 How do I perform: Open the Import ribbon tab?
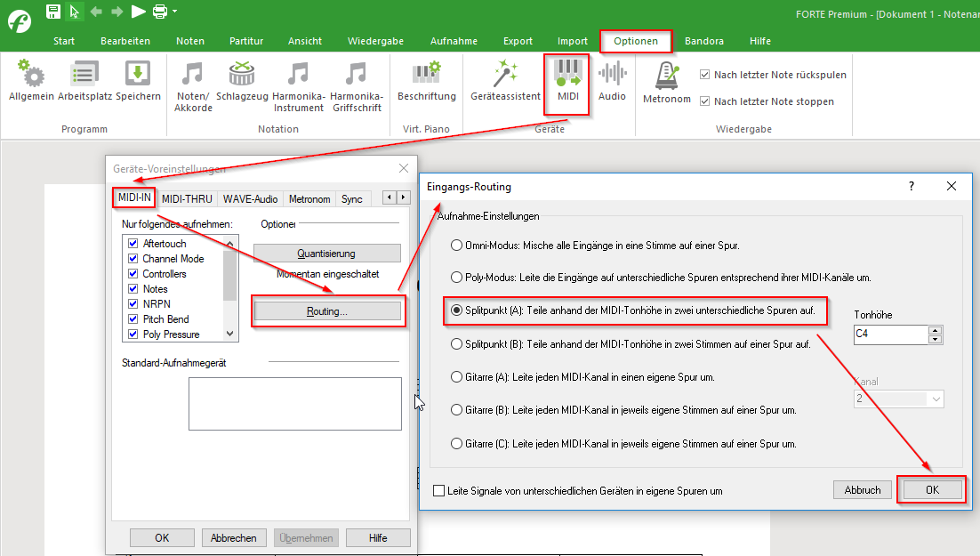pos(573,41)
